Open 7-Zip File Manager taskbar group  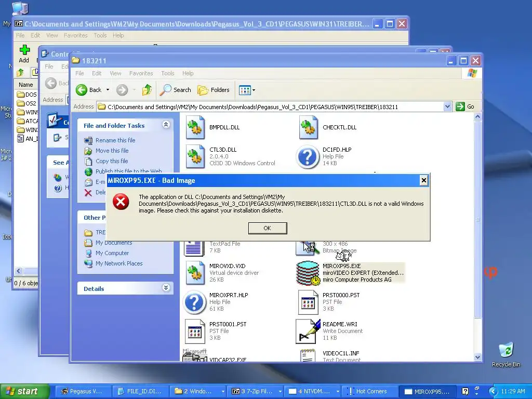pos(256,391)
